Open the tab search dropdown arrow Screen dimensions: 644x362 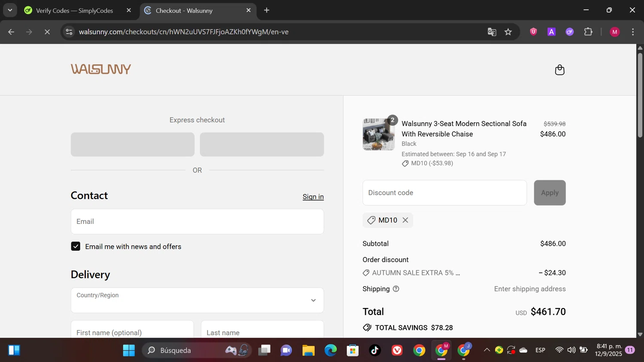(x=10, y=10)
